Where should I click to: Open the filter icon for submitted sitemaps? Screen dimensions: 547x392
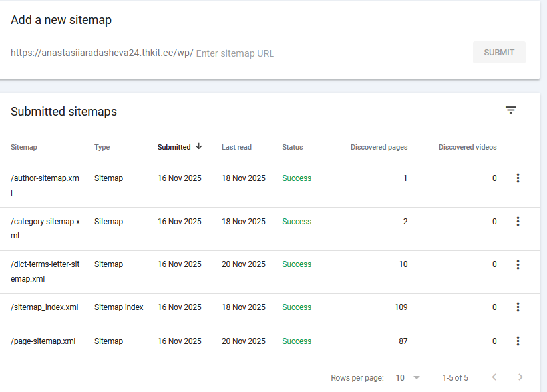[x=510, y=110]
